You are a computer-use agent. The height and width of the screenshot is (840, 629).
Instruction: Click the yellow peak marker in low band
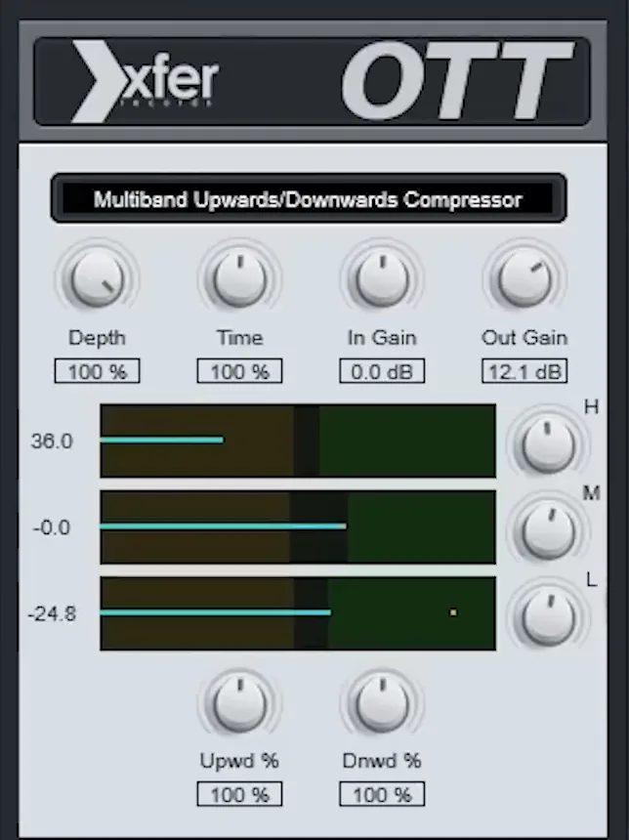pos(453,611)
